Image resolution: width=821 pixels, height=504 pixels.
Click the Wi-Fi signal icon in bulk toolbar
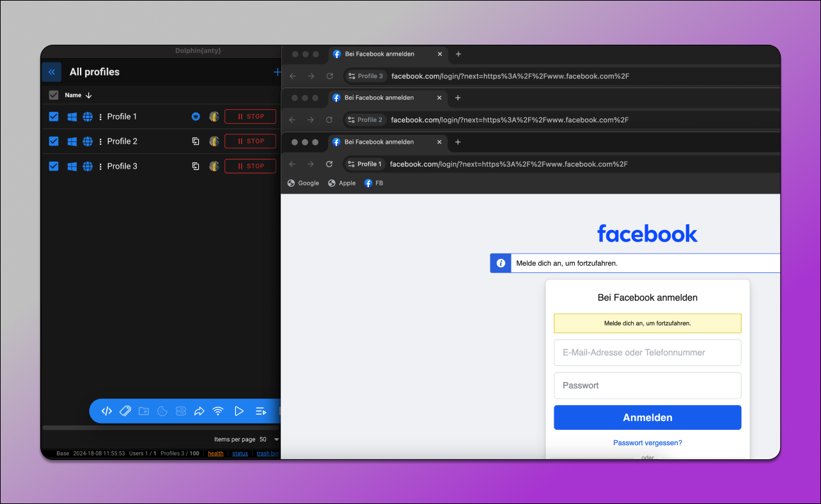click(218, 411)
